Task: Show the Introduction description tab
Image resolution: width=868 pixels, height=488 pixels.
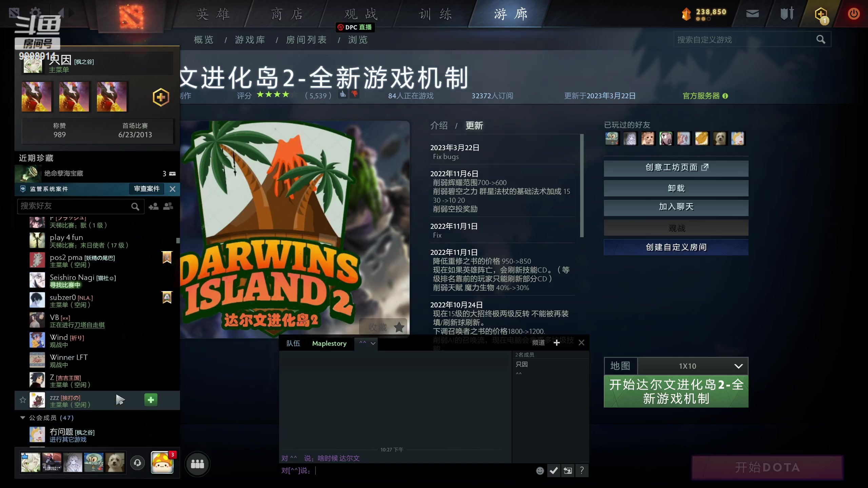Action: 439,125
